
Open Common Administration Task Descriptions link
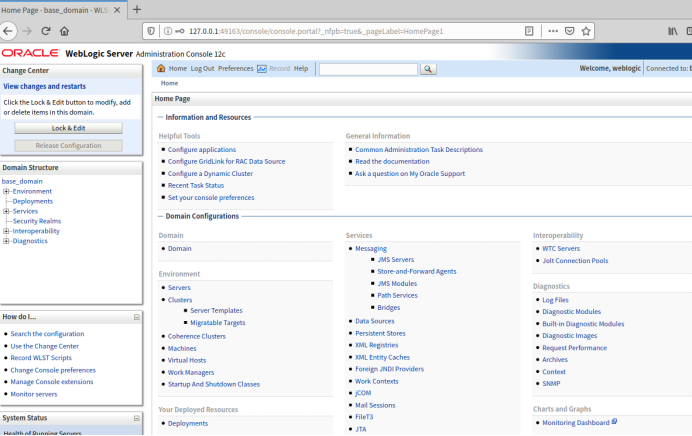click(419, 150)
